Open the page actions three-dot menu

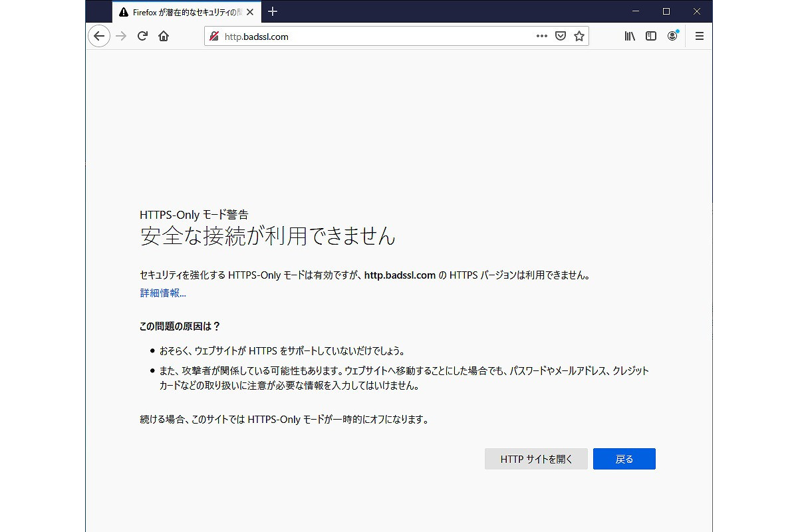pyautogui.click(x=542, y=37)
